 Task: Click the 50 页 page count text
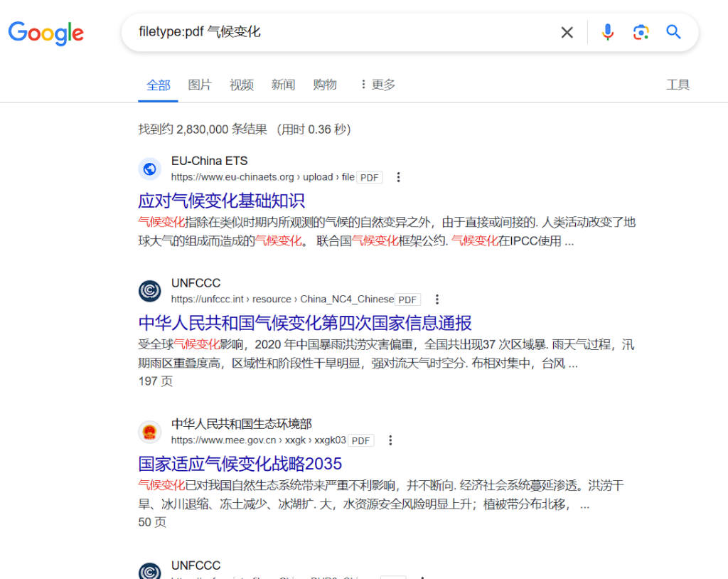tap(152, 522)
